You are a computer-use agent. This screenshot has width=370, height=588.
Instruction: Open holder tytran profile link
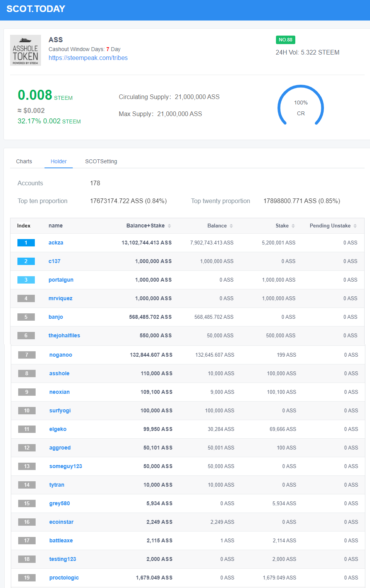[x=57, y=485]
